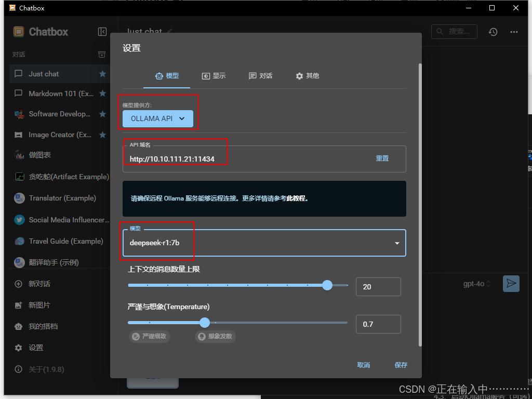Click the 贪吃蛇 Artifact Example icon

point(19,177)
